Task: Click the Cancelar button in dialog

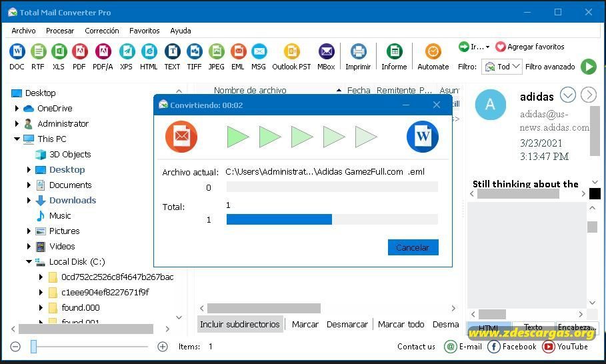Action: (413, 247)
